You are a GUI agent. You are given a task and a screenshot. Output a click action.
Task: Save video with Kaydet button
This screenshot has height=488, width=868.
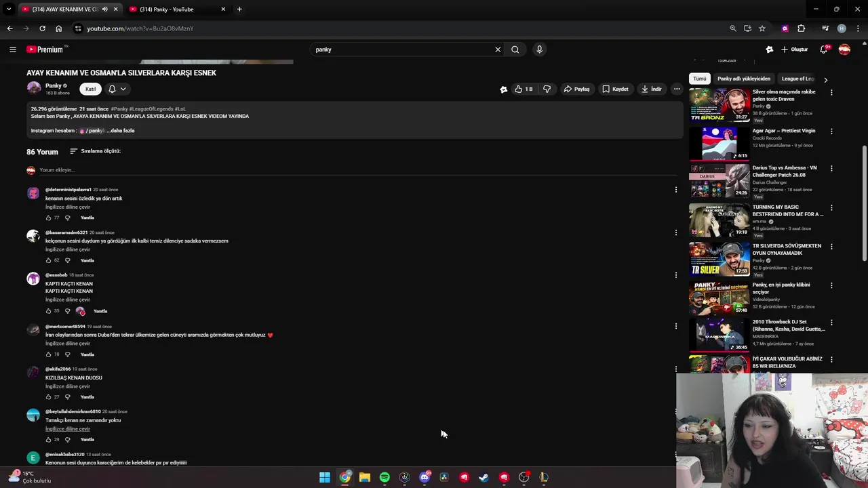(x=616, y=89)
